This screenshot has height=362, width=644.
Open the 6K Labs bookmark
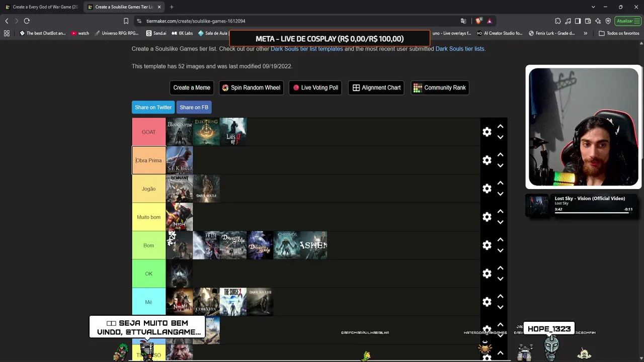click(182, 33)
